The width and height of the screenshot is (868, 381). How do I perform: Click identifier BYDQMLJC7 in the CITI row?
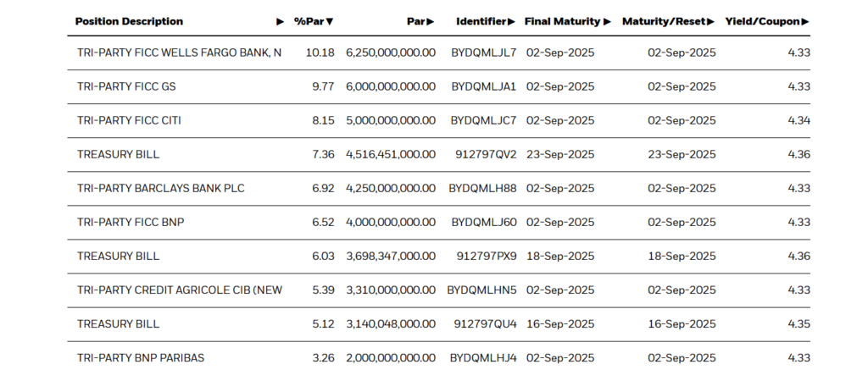483,120
